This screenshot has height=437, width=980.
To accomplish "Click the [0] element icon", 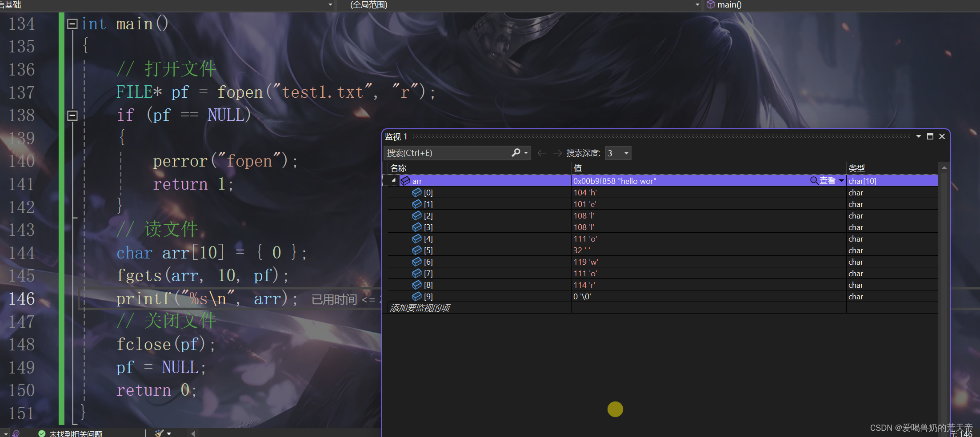I will (417, 192).
